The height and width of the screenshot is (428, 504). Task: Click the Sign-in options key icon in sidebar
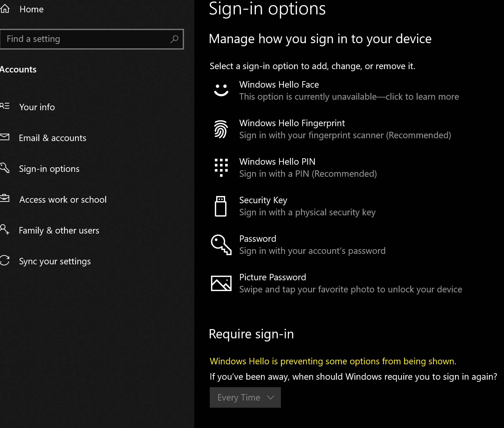pyautogui.click(x=5, y=168)
